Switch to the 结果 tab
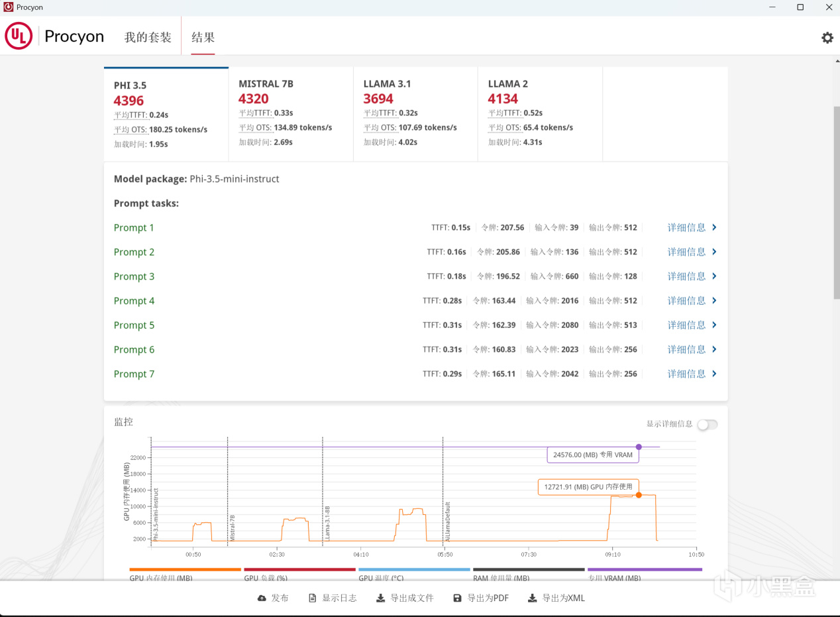This screenshot has width=840, height=617. (x=203, y=37)
